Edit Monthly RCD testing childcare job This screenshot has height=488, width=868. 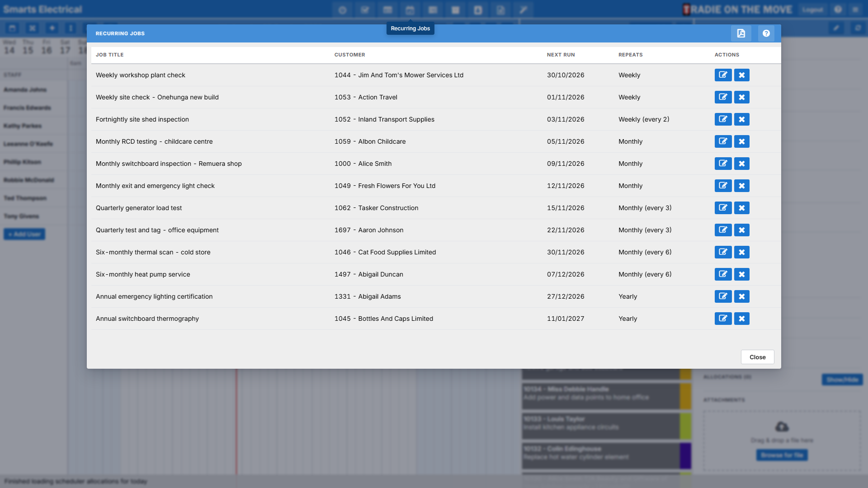pos(723,141)
